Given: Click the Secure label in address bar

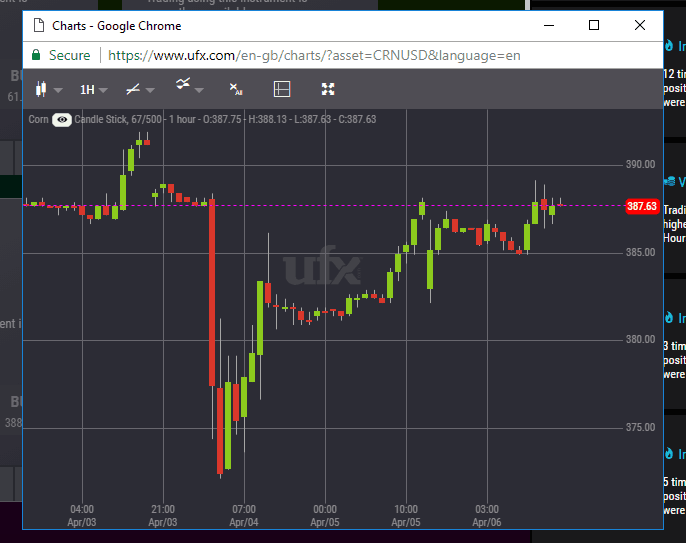Looking at the screenshot, I should pyautogui.click(x=70, y=56).
